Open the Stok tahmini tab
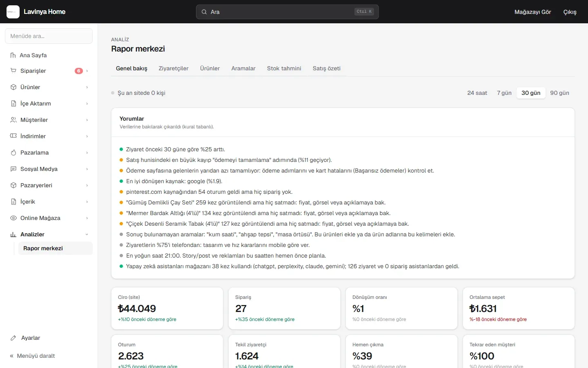The height and width of the screenshot is (368, 588). [284, 68]
